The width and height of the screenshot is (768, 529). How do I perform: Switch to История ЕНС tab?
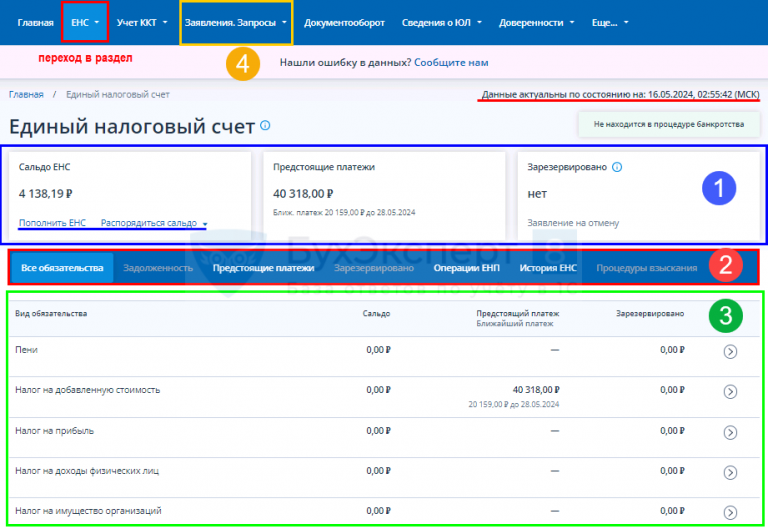point(548,268)
